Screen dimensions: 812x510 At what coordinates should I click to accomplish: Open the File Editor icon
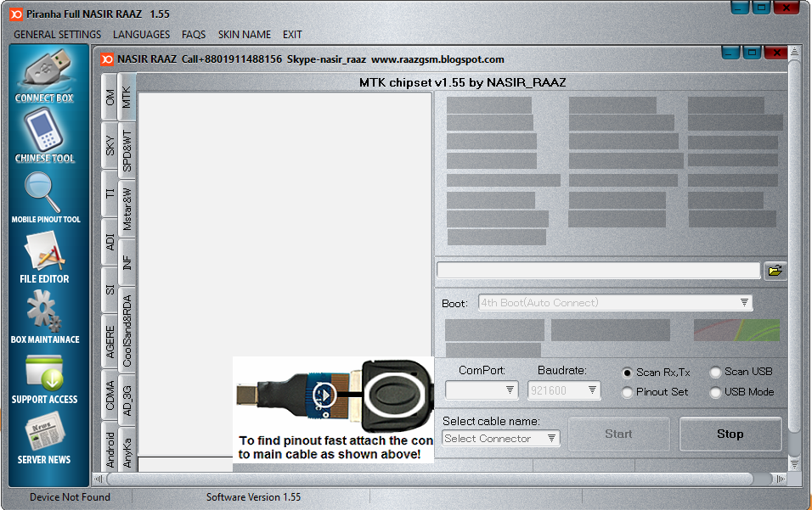coord(44,253)
